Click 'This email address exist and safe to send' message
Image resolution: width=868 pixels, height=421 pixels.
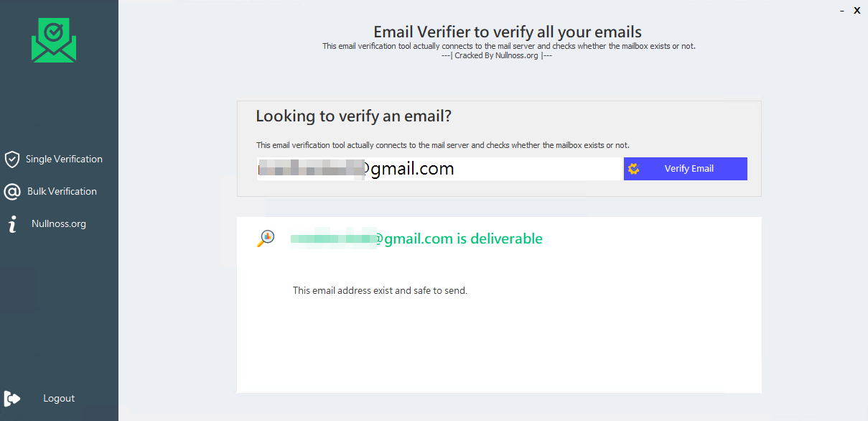coord(380,291)
